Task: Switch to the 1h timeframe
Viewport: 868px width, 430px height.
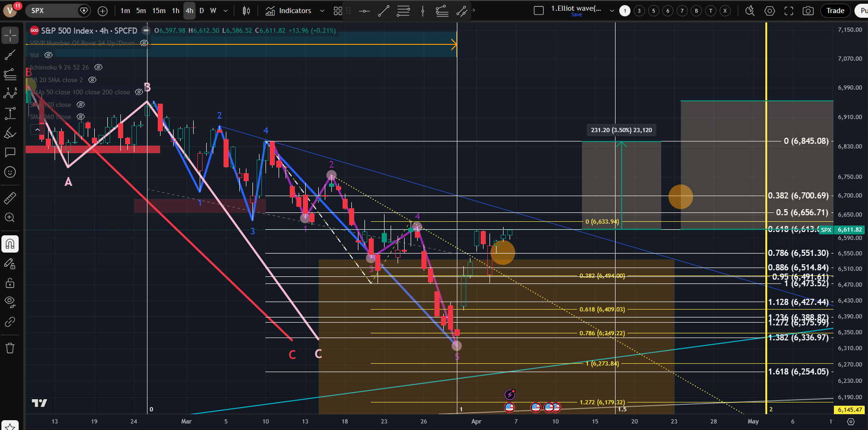Action: [175, 11]
